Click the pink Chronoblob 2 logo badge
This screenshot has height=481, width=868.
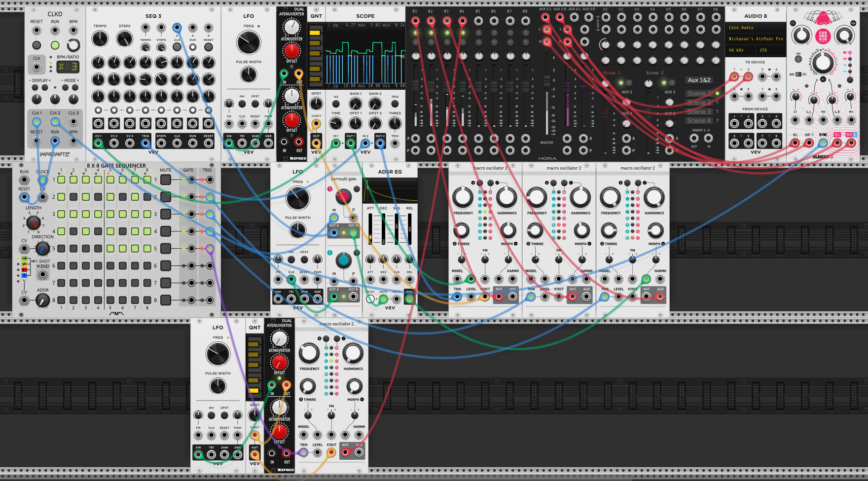pos(823,36)
